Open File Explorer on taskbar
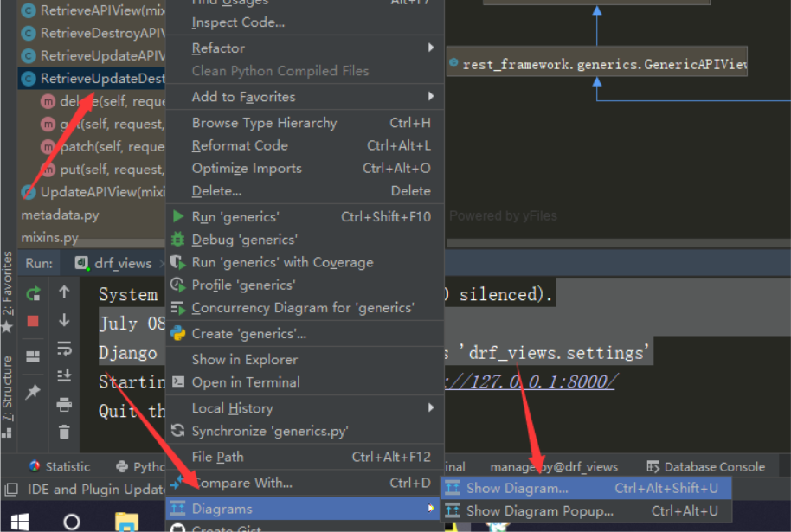Viewport: 791px width, 532px height. click(x=126, y=522)
